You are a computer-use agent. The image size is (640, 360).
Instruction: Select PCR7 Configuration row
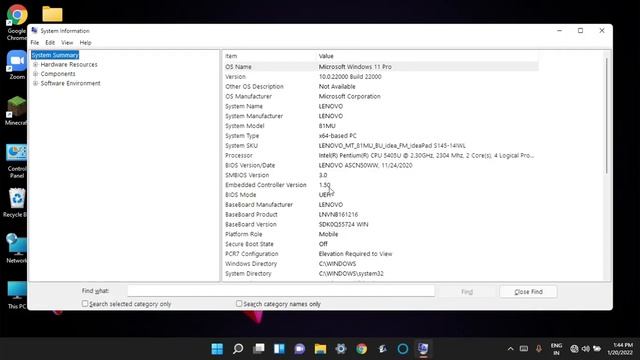381,254
